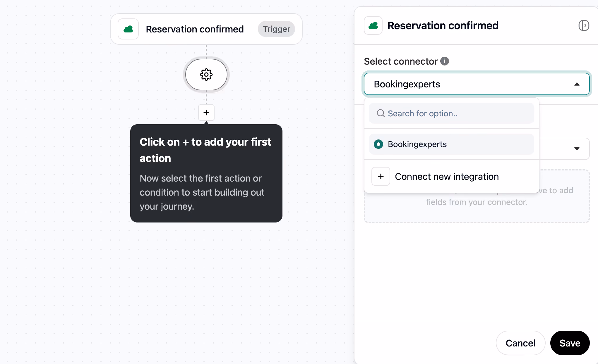The image size is (598, 364).
Task: Focus the Search for option field
Action: [x=452, y=113]
